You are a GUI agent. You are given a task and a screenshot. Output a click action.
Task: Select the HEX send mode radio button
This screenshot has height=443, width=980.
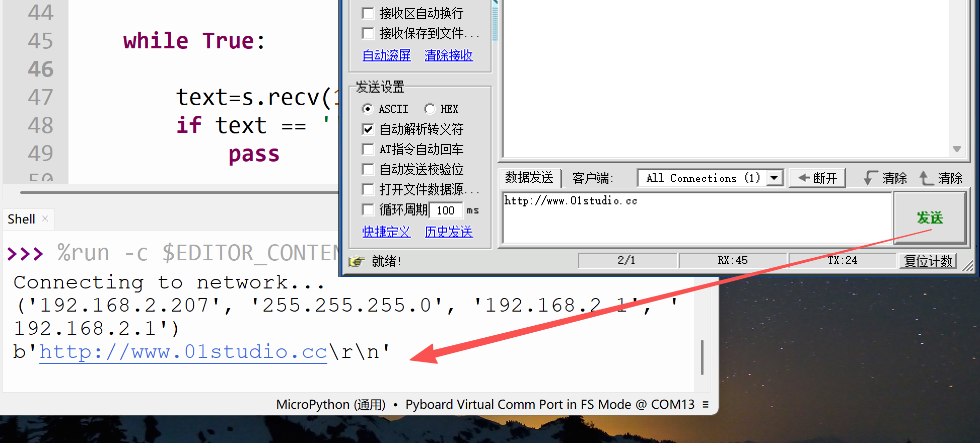tap(430, 109)
